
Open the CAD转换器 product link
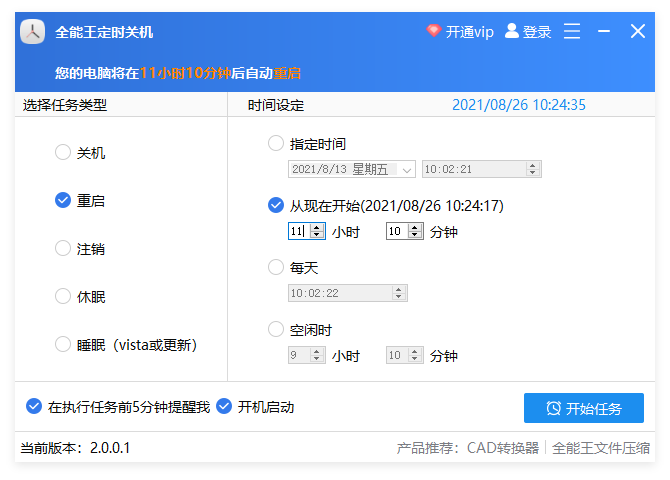[503, 448]
